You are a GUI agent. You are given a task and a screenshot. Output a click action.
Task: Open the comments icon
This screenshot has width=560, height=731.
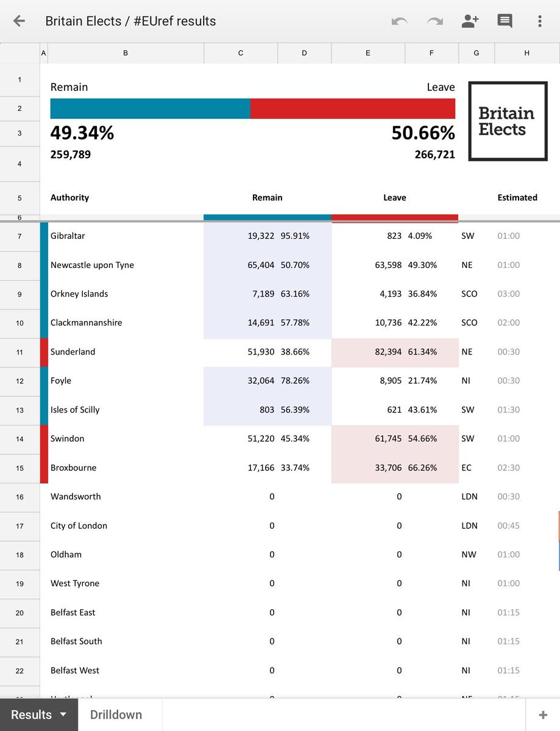click(x=505, y=21)
